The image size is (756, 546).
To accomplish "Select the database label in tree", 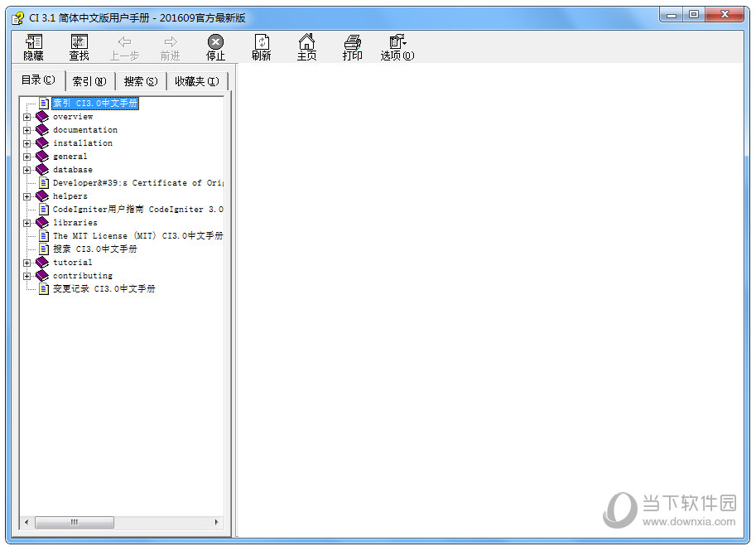I will 73,169.
